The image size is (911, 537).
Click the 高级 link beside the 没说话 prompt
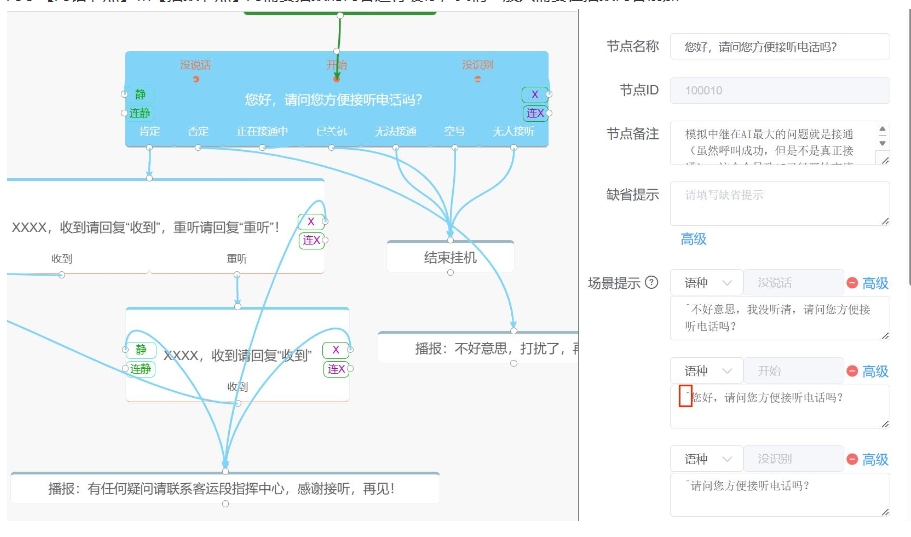(x=875, y=283)
